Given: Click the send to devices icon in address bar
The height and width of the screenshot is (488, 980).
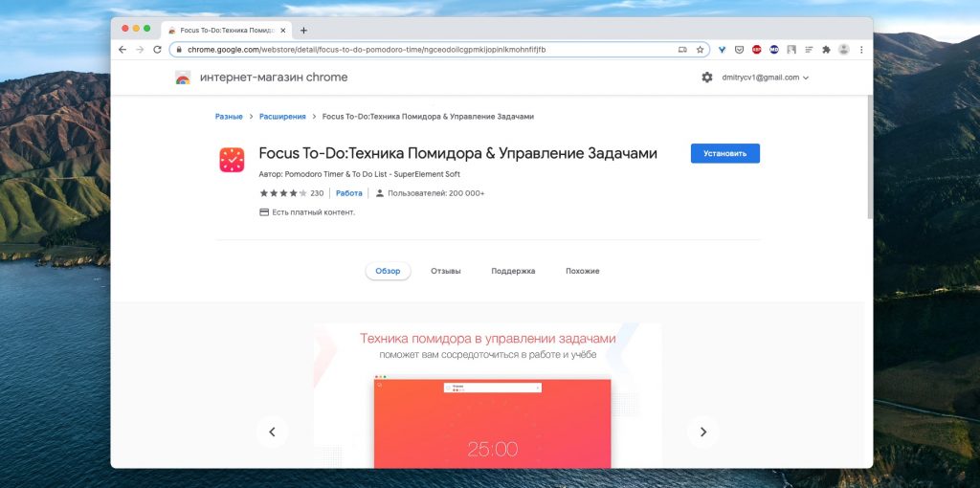Looking at the screenshot, I should click(682, 50).
